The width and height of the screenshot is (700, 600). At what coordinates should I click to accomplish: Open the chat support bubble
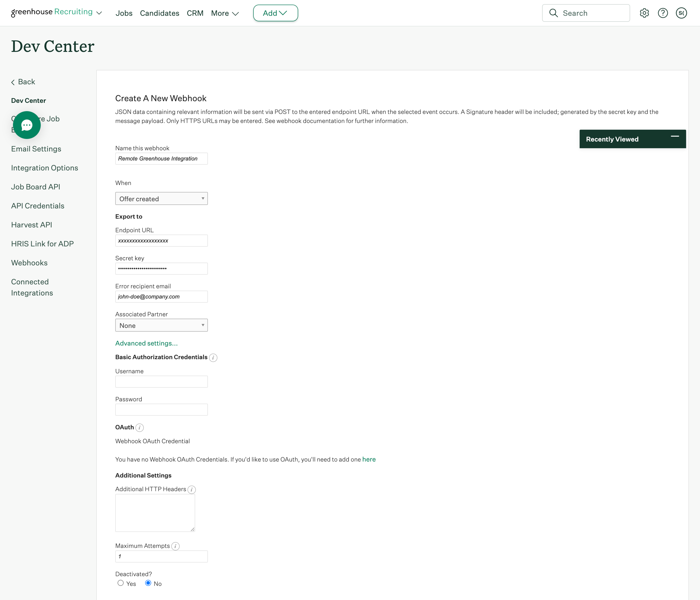27,125
